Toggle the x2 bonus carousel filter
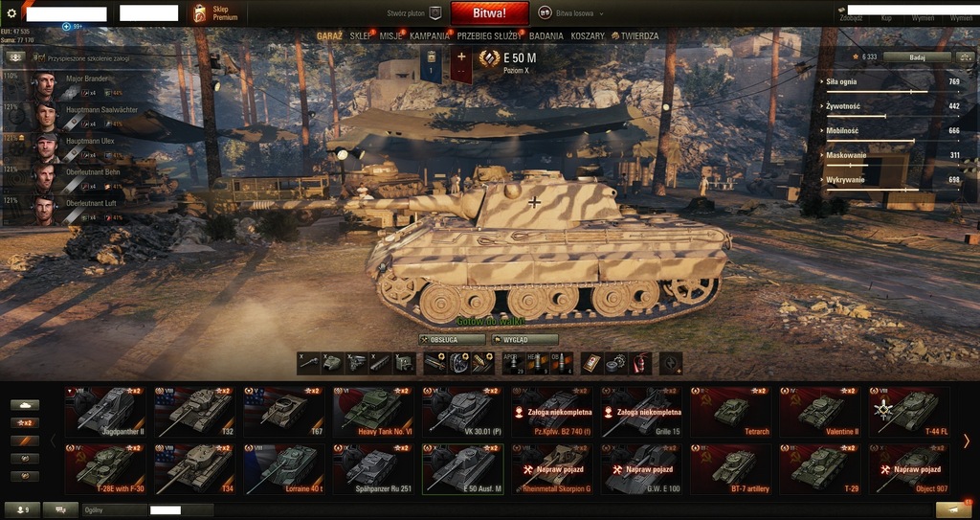The image size is (980, 520). pos(25,423)
